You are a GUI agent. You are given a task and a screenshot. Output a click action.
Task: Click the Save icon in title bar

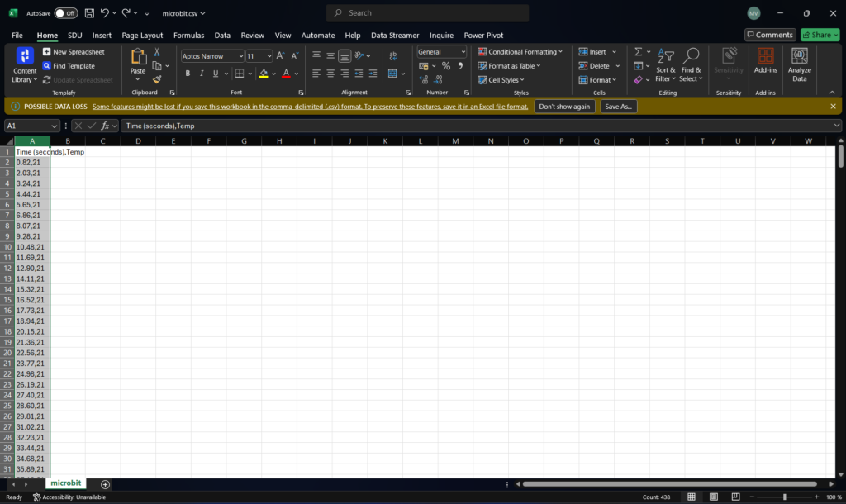pos(89,13)
